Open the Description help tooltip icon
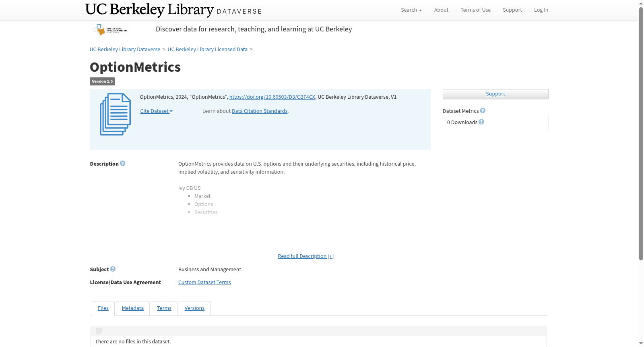644x347 pixels. [123, 163]
